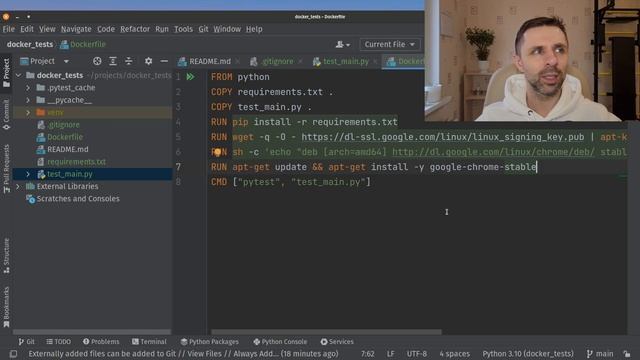Open the user account dropdown icon

pyautogui.click(x=342, y=44)
